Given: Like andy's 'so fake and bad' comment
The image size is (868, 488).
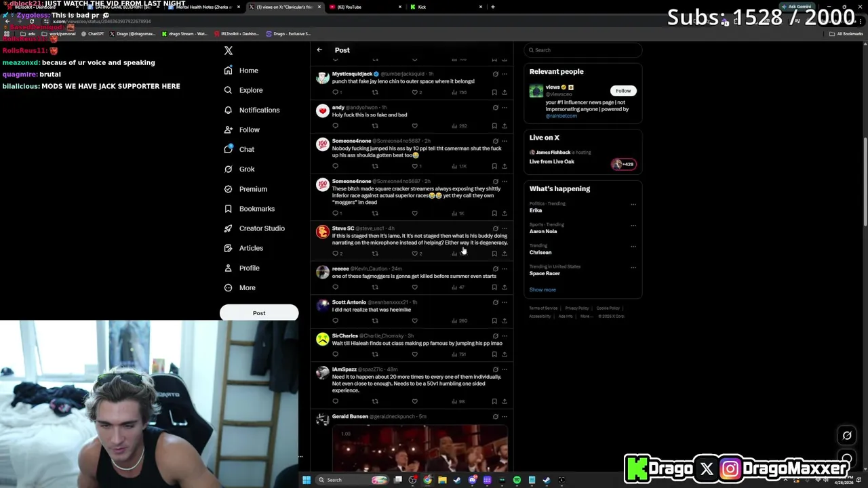Looking at the screenshot, I should pos(415,125).
